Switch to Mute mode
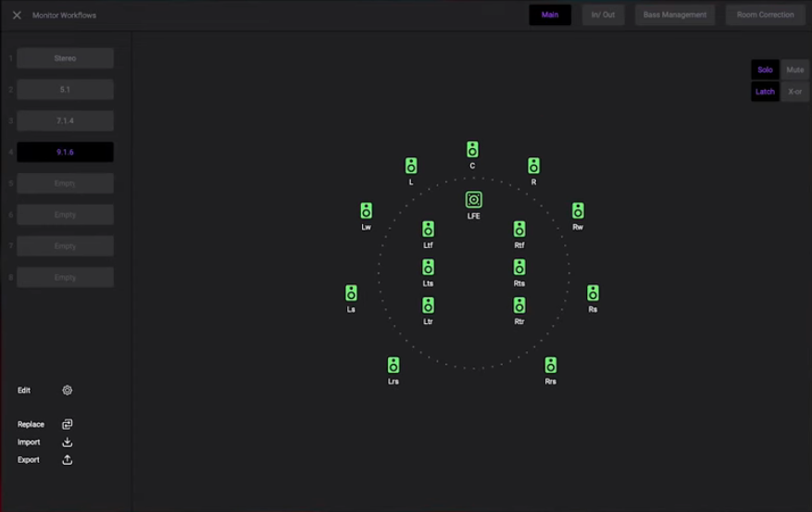The image size is (812, 512). click(795, 69)
